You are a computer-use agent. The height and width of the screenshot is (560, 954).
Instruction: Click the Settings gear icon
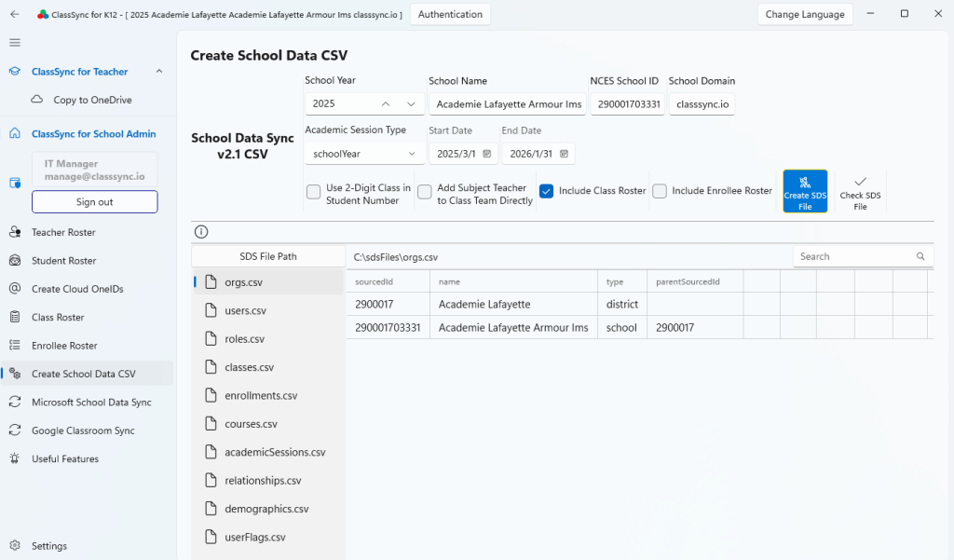point(15,545)
